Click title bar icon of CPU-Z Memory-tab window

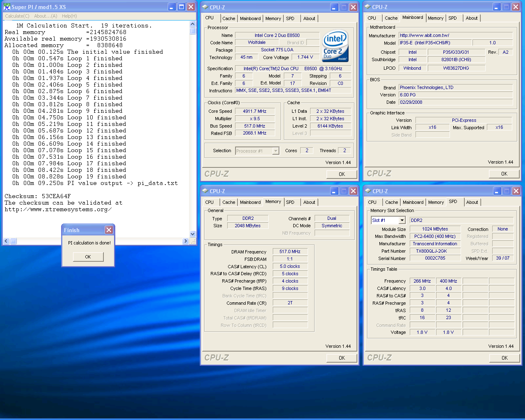click(x=205, y=191)
